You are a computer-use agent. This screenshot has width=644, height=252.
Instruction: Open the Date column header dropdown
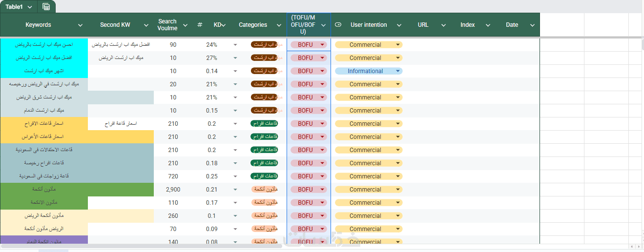[532, 25]
